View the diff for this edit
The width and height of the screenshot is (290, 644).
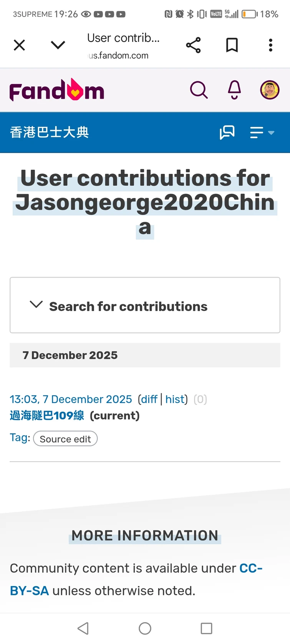pyautogui.click(x=149, y=399)
